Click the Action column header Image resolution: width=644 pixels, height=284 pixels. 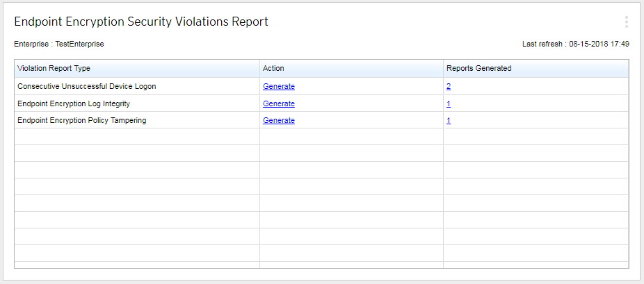(x=273, y=68)
